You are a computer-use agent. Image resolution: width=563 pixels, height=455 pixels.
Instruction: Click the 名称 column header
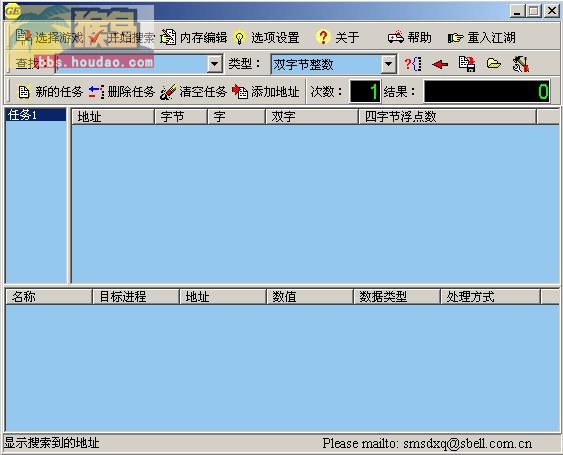49,297
